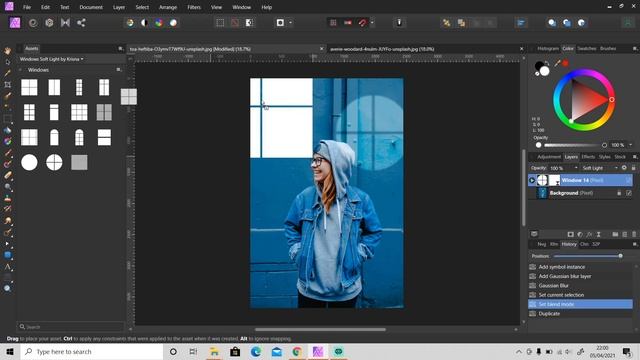Switch to the Liquify Persona icon
640x360 pixels.
coord(33,23)
